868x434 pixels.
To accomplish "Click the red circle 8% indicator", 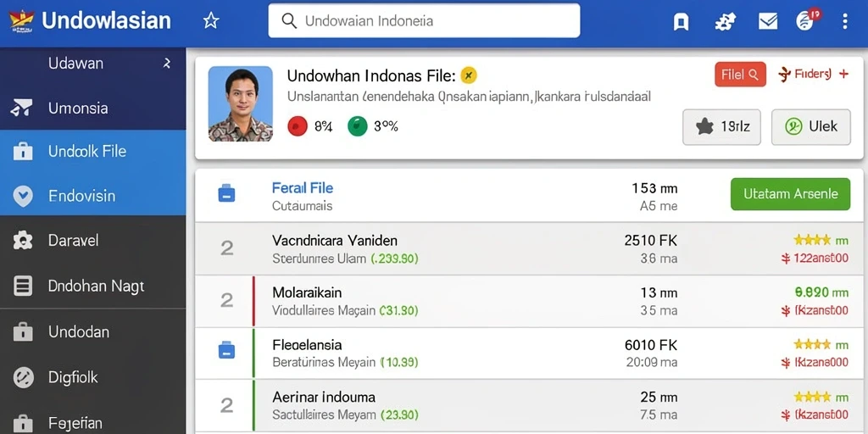I will (298, 126).
